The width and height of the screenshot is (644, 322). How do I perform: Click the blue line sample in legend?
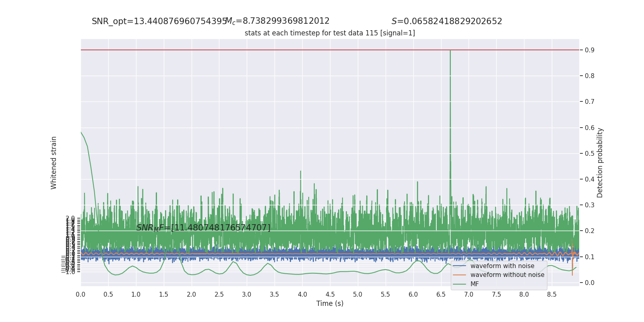point(459,266)
